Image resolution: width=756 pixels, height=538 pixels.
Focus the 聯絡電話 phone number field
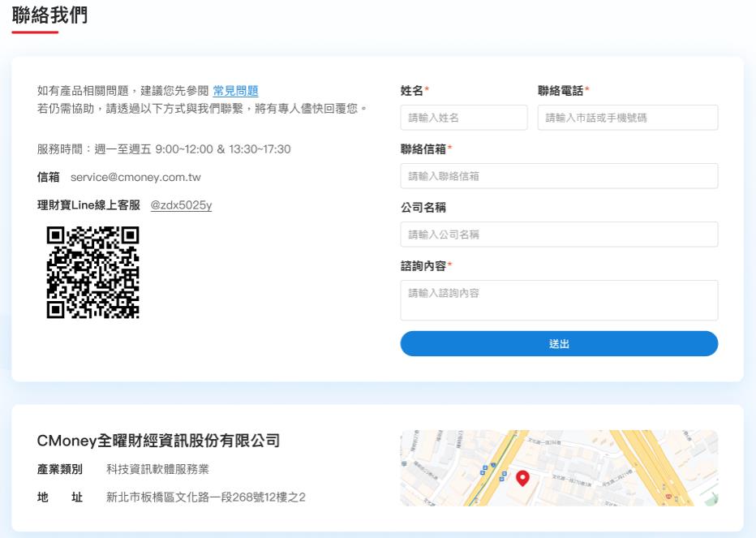628,117
